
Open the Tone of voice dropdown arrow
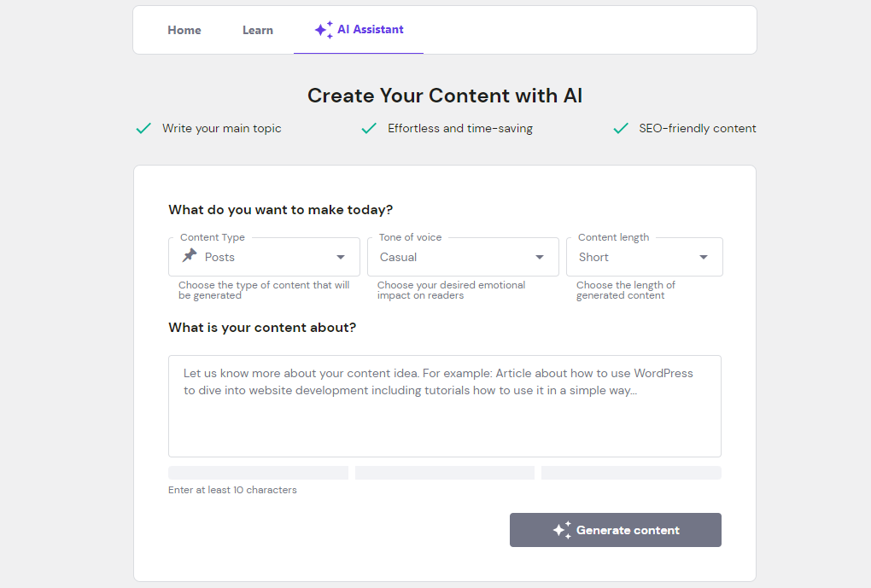pos(540,257)
